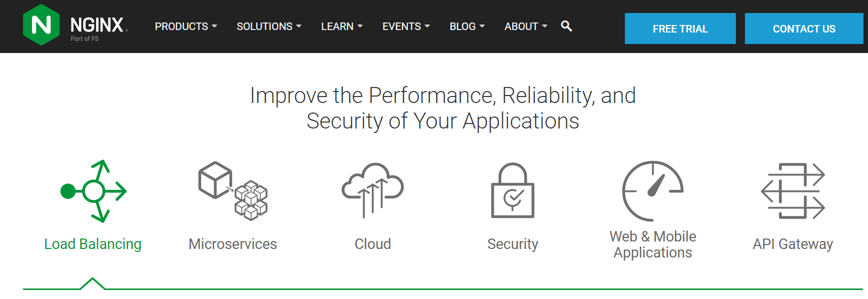Switch to the Load Balancing tab label

point(93,244)
